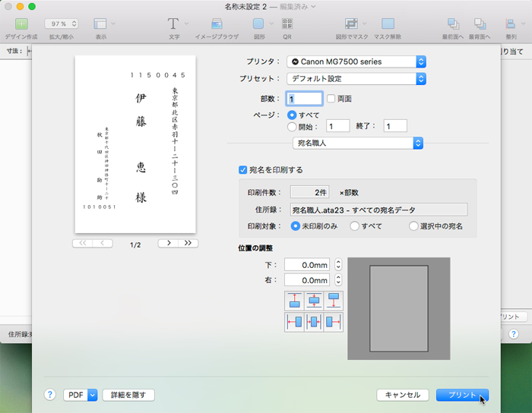Open the print dialog help button
Image resolution: width=532 pixels, height=413 pixels.
pyautogui.click(x=50, y=395)
